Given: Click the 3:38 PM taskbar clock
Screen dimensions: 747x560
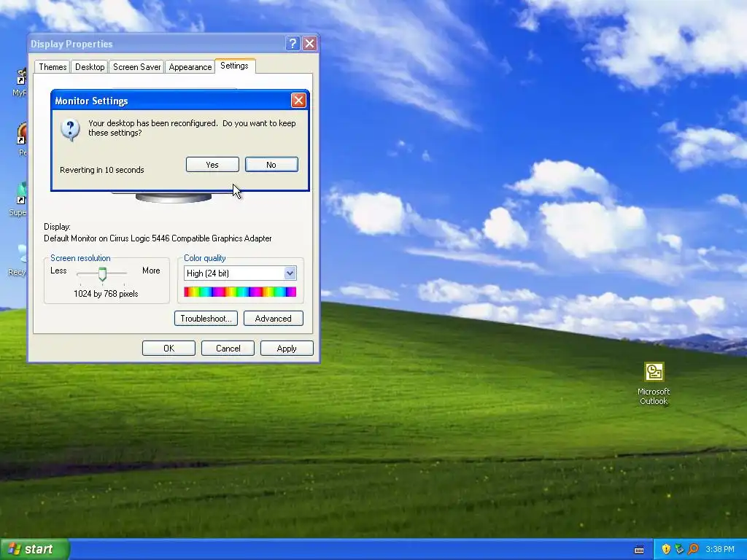Looking at the screenshot, I should (720, 550).
